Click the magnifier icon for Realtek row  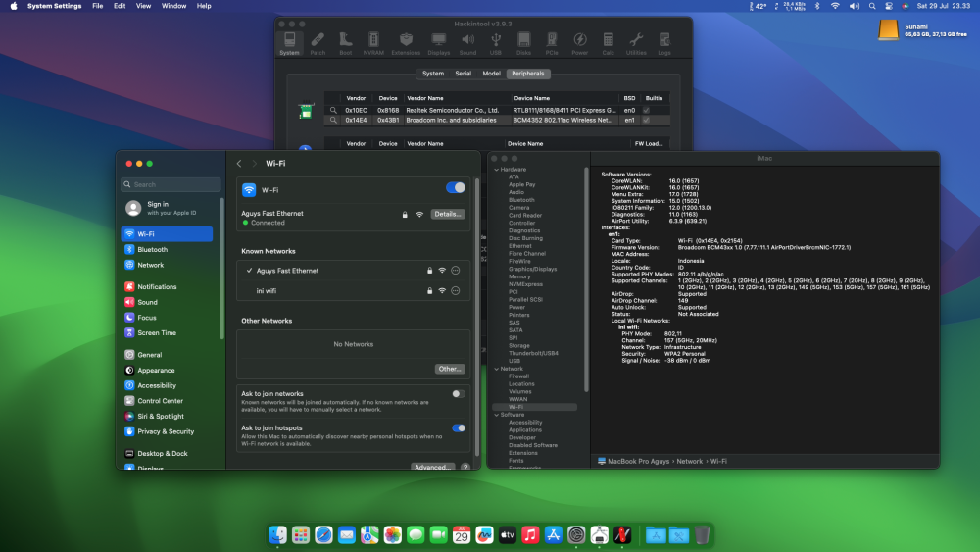[333, 110]
